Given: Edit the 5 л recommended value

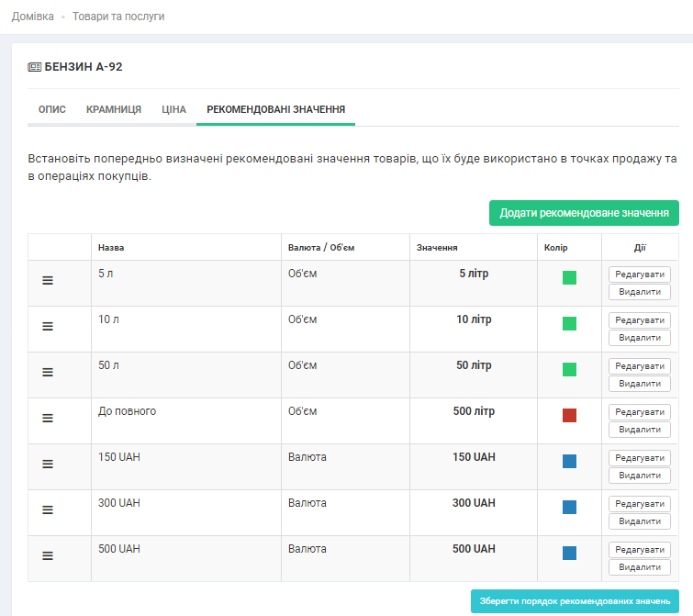Looking at the screenshot, I should click(x=639, y=274).
